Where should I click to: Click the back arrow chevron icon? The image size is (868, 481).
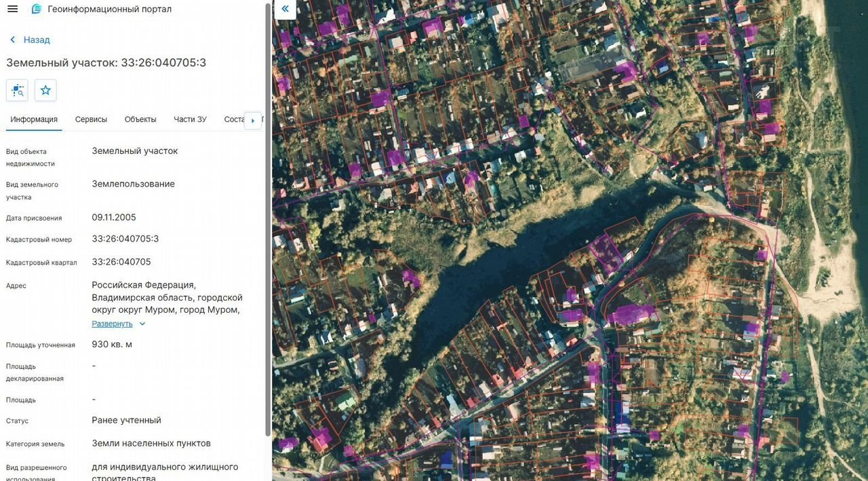coord(12,40)
